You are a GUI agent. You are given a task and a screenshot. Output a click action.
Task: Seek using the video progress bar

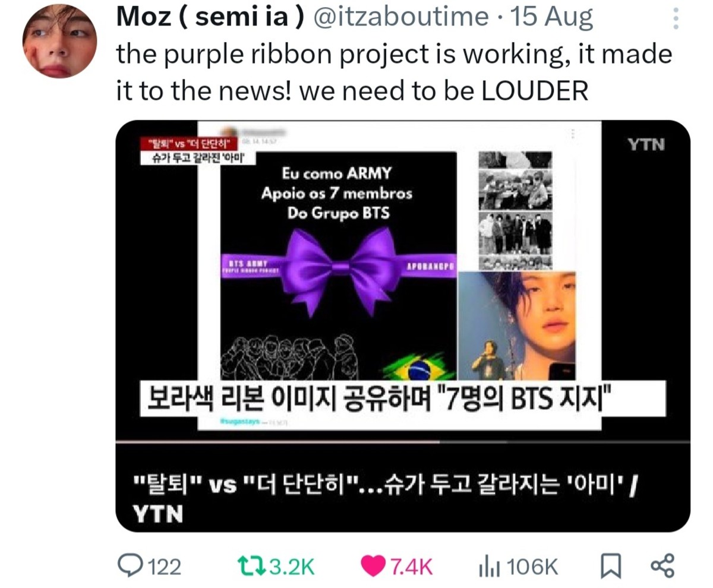point(403,441)
